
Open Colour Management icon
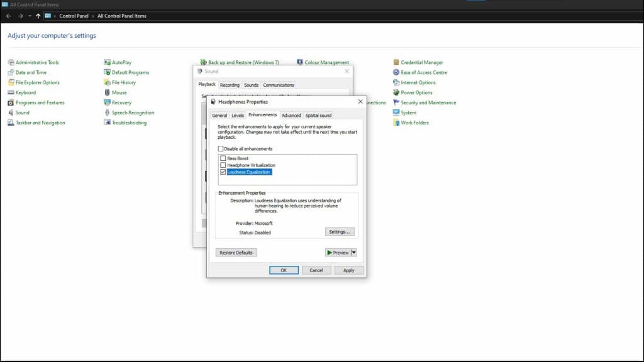(300, 62)
